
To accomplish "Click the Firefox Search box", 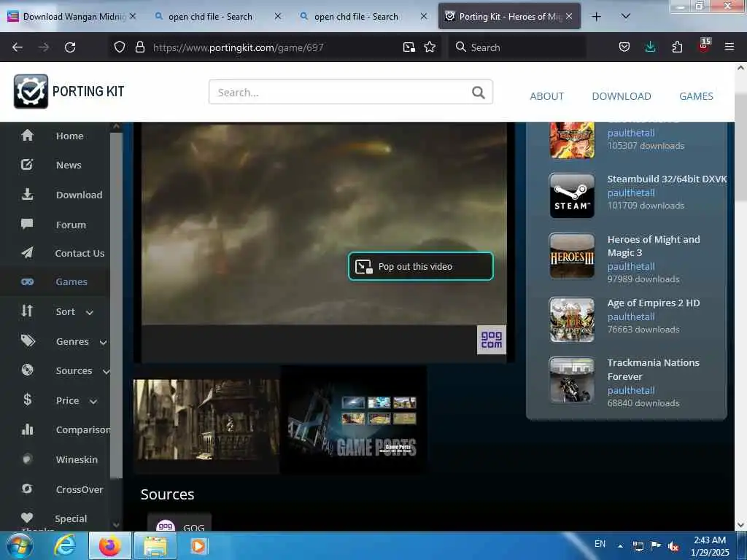I will [517, 47].
